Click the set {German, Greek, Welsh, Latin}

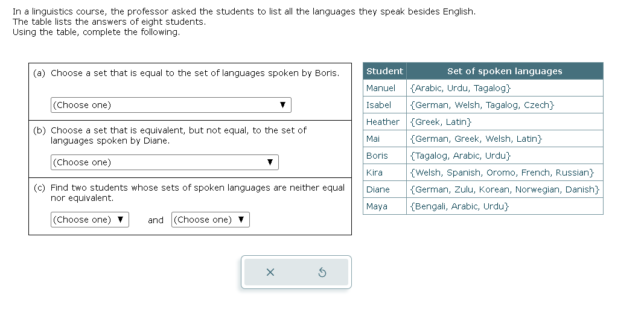click(476, 138)
